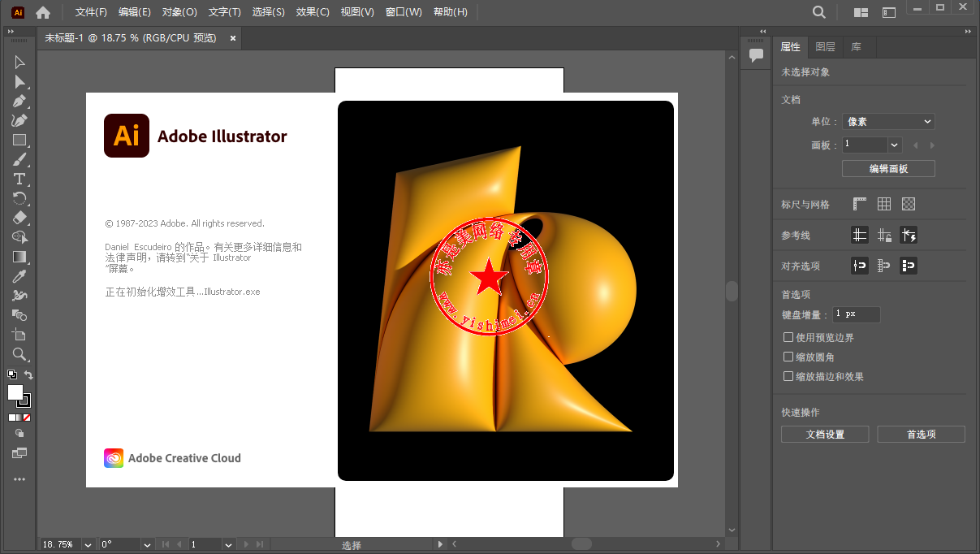Image resolution: width=980 pixels, height=554 pixels.
Task: Select the Direct Selection tool
Action: [x=19, y=82]
